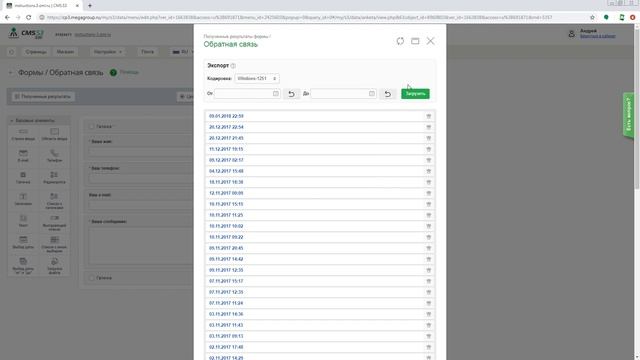Viewport: 640px width, 360px height.
Task: Delete the 05.12.2017 02:17 entry
Action: tap(429, 160)
